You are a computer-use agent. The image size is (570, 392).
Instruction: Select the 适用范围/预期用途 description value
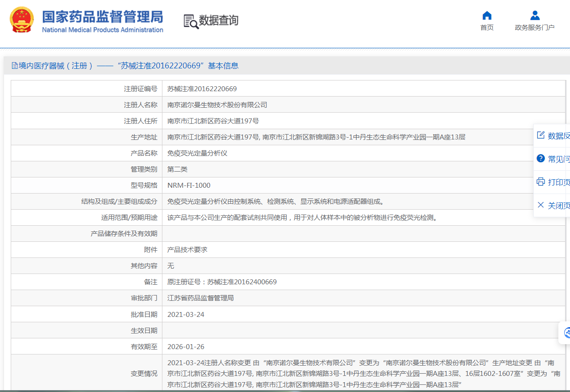[302, 218]
